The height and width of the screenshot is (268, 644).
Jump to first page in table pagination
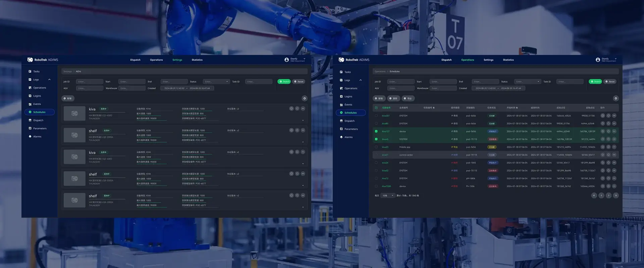(x=594, y=196)
